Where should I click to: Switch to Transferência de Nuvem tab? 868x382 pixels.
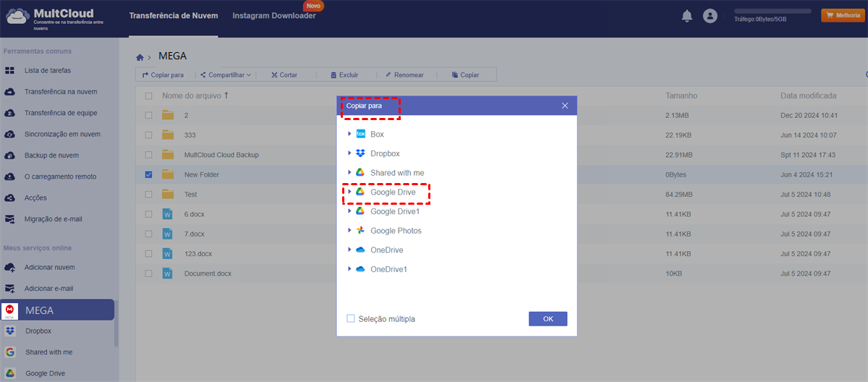(x=174, y=16)
